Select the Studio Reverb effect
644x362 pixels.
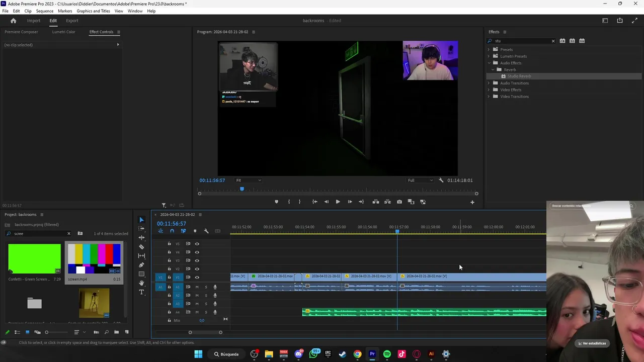pos(519,76)
